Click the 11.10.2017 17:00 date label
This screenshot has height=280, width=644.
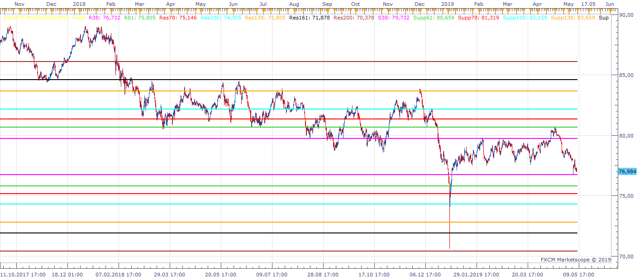point(23,274)
